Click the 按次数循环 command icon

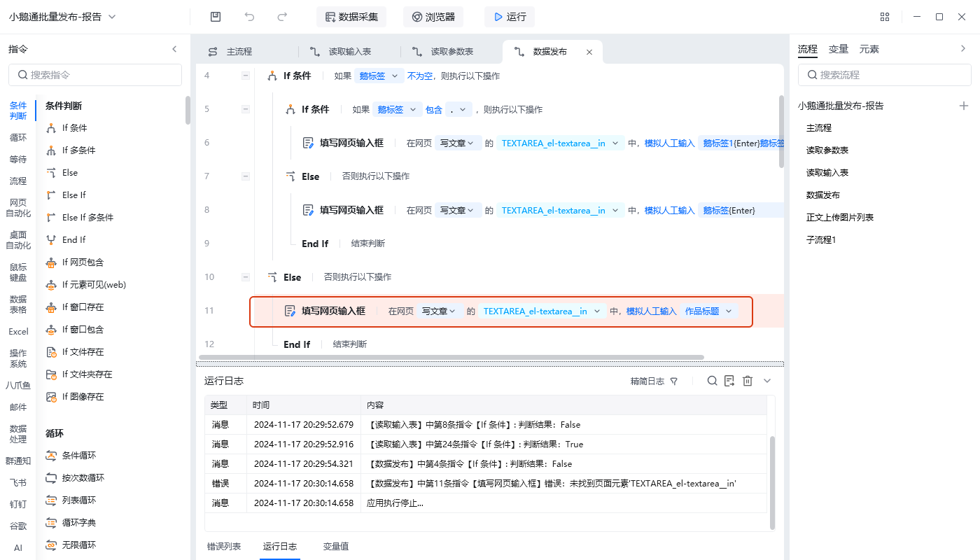click(x=51, y=478)
